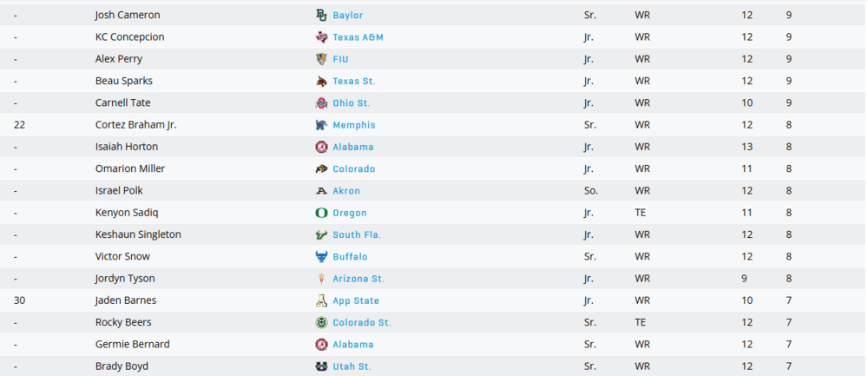This screenshot has height=376, width=868.
Task: Select the Cortez Braham Jr. player name
Action: coord(136,124)
